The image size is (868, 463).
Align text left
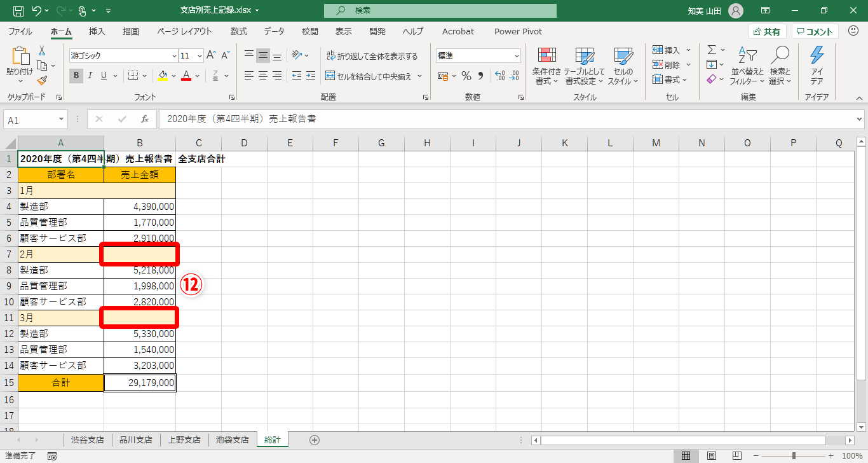(x=249, y=76)
